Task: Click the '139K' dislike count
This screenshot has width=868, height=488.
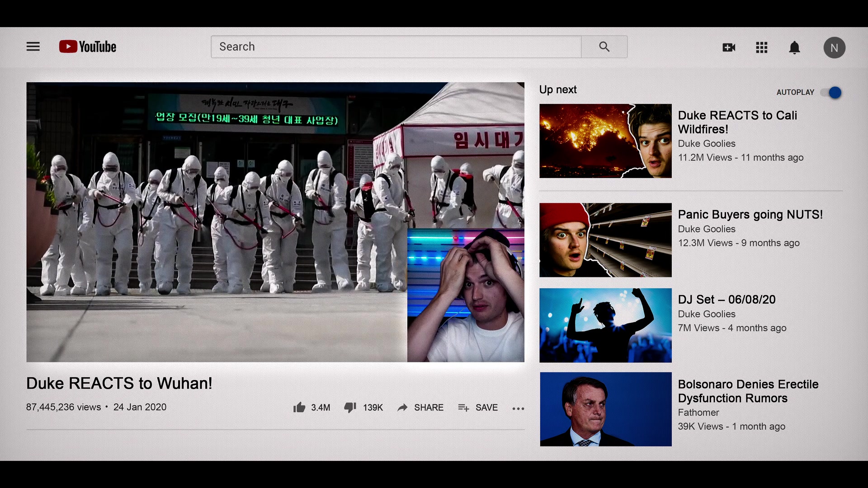Action: click(x=373, y=408)
